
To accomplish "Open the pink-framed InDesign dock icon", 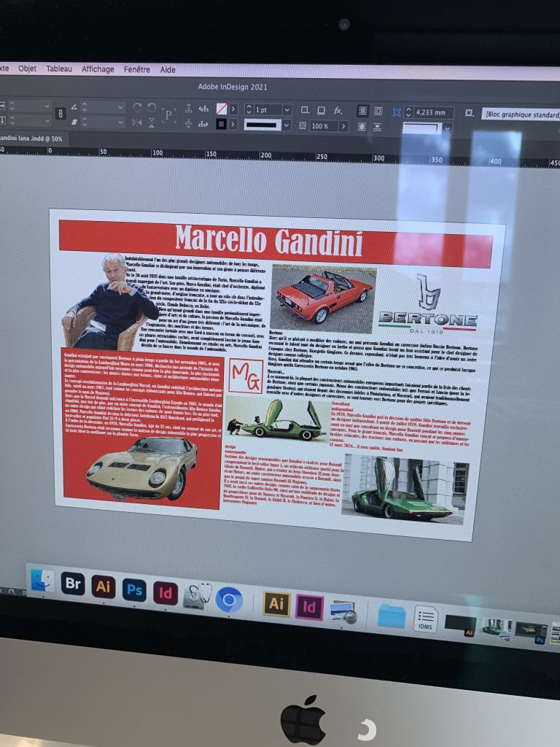I will tap(309, 607).
